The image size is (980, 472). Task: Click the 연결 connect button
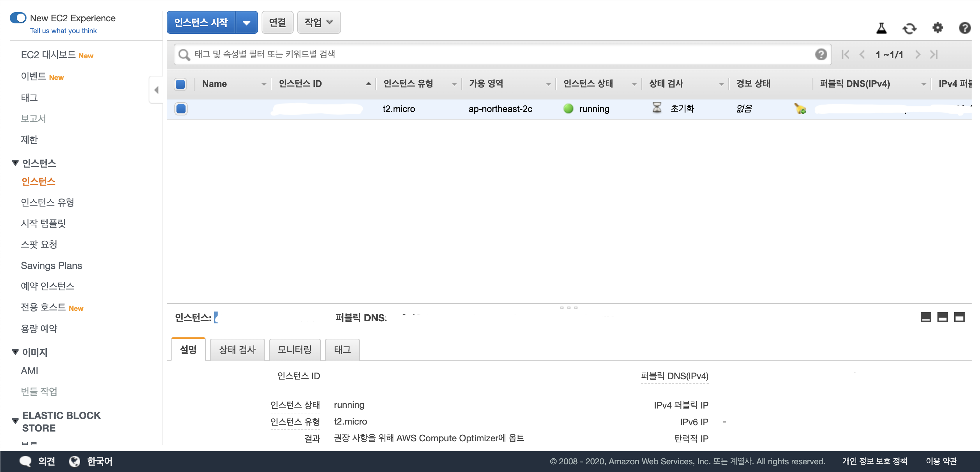tap(277, 22)
